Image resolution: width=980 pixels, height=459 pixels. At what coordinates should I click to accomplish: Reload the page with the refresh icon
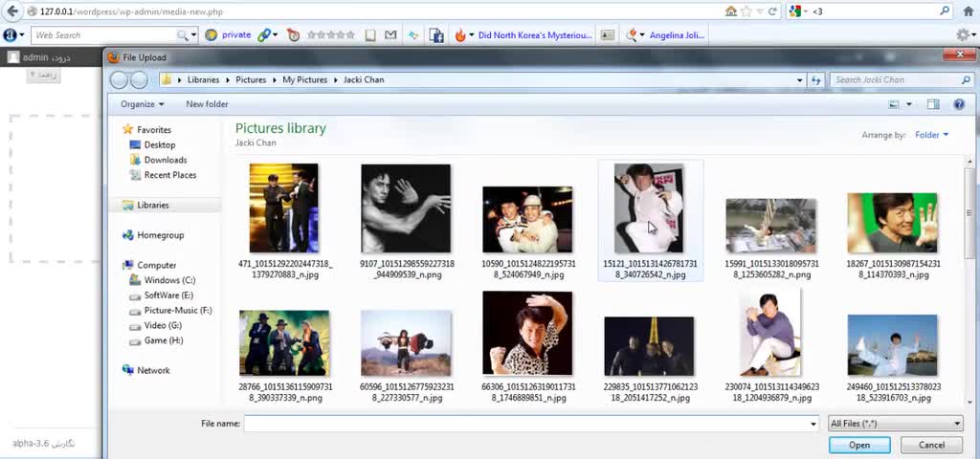pos(772,11)
